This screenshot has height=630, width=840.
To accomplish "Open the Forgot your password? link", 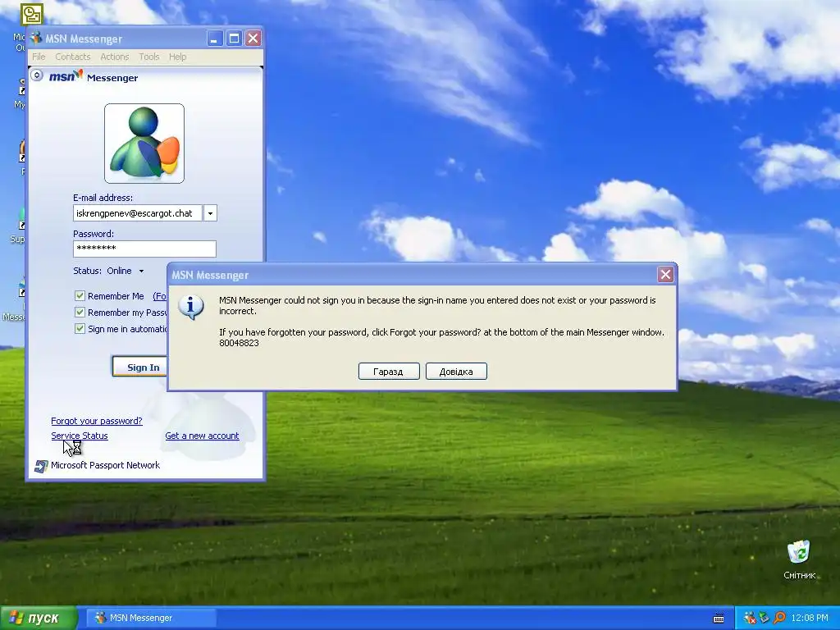I will tap(97, 421).
